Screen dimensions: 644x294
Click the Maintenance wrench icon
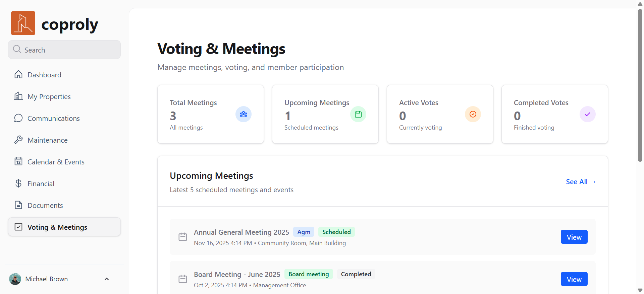(x=18, y=140)
